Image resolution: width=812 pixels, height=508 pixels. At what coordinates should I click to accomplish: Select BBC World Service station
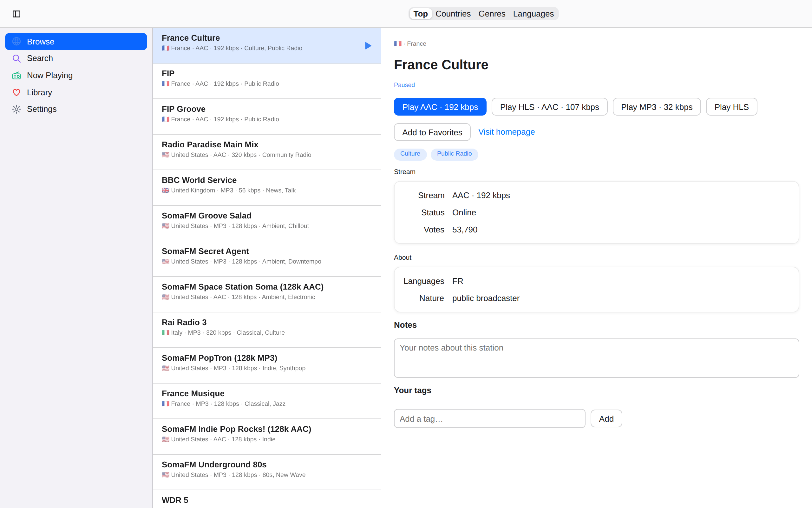coord(267,188)
